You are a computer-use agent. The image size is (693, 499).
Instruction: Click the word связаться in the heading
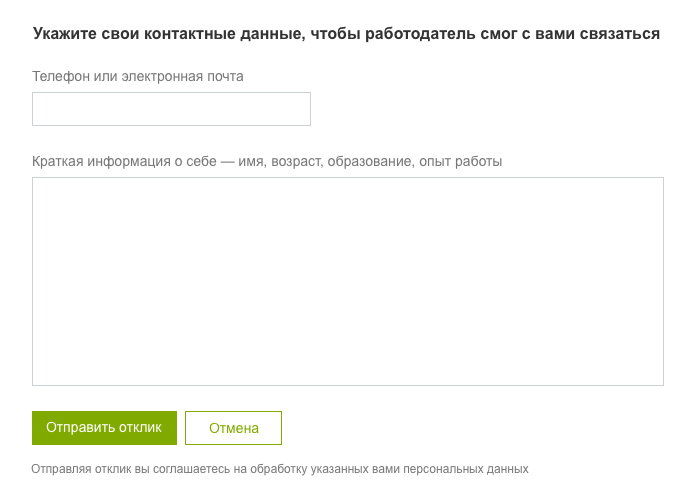click(x=621, y=33)
